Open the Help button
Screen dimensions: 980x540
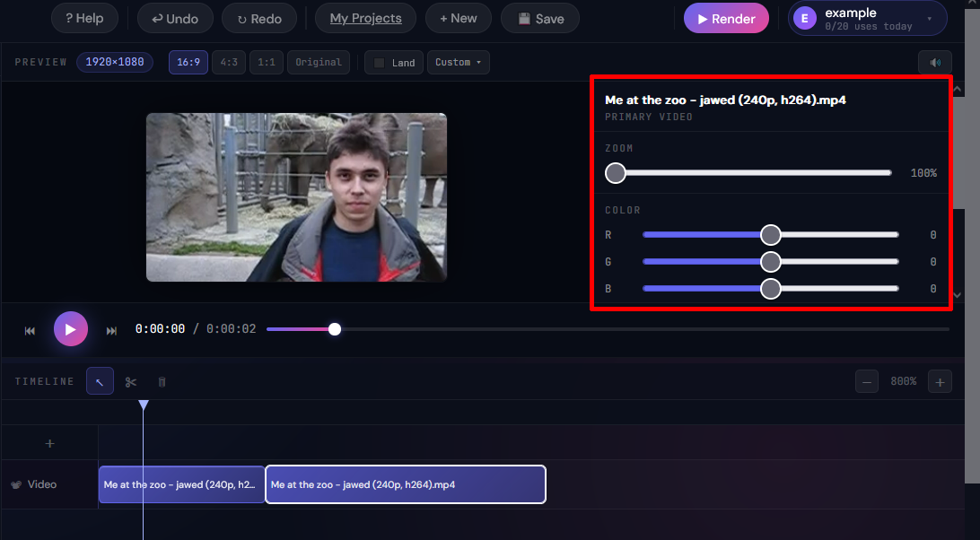[x=84, y=18]
